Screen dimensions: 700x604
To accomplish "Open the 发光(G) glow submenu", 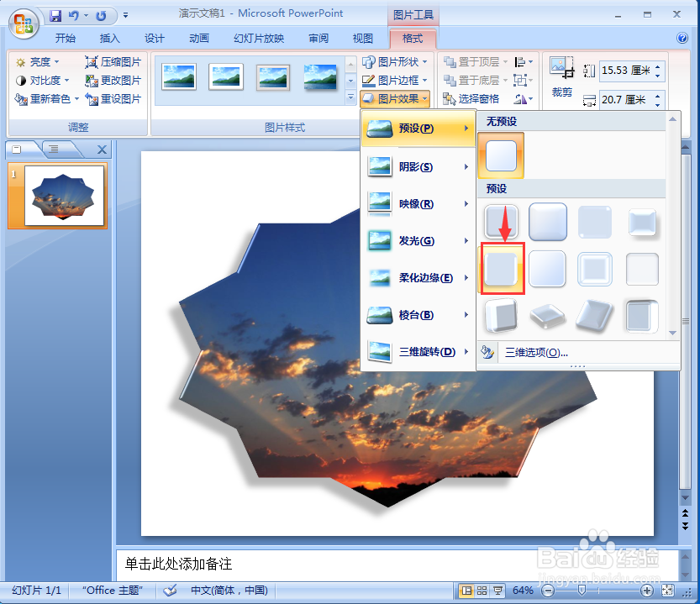I will pyautogui.click(x=418, y=241).
